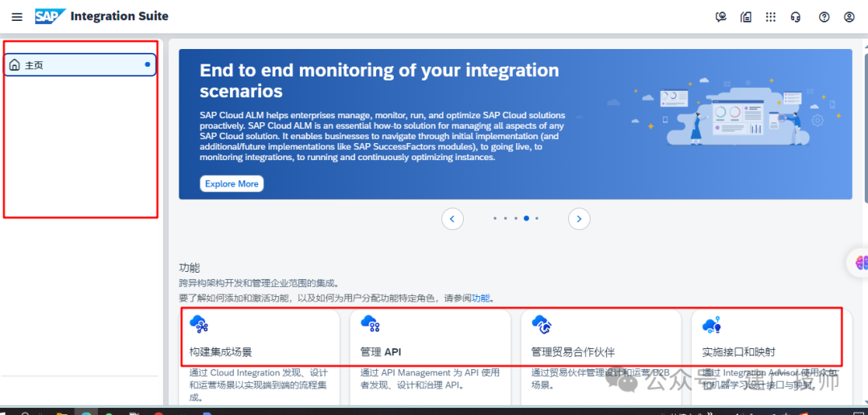Screen dimensions: 868x415
Task: Click the 功能 section heading
Action: [x=189, y=268]
